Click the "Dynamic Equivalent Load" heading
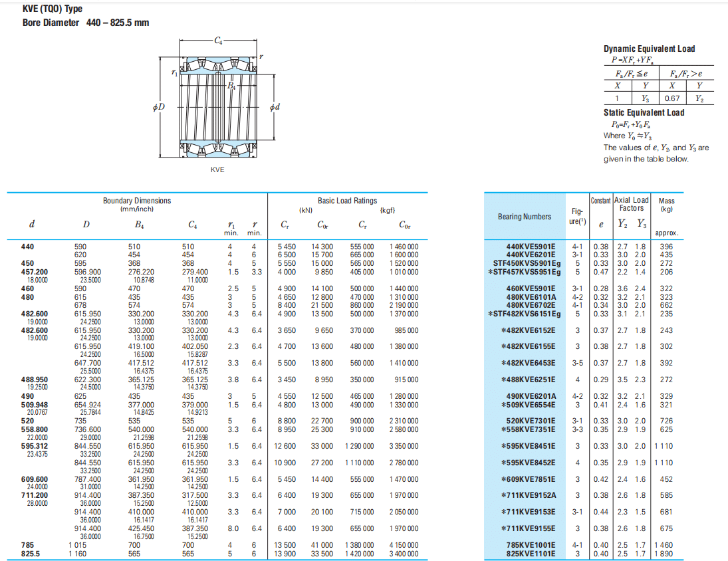This screenshot has height=561, width=728. 649,49
